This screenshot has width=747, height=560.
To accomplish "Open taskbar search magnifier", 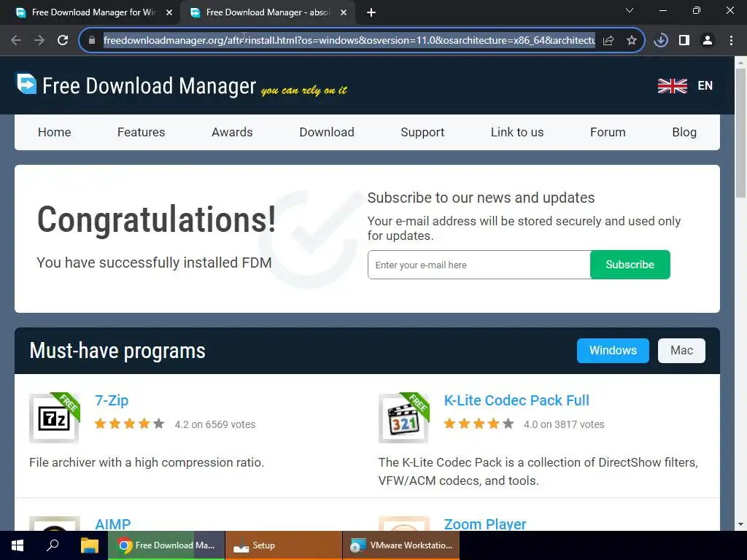I will click(x=53, y=545).
